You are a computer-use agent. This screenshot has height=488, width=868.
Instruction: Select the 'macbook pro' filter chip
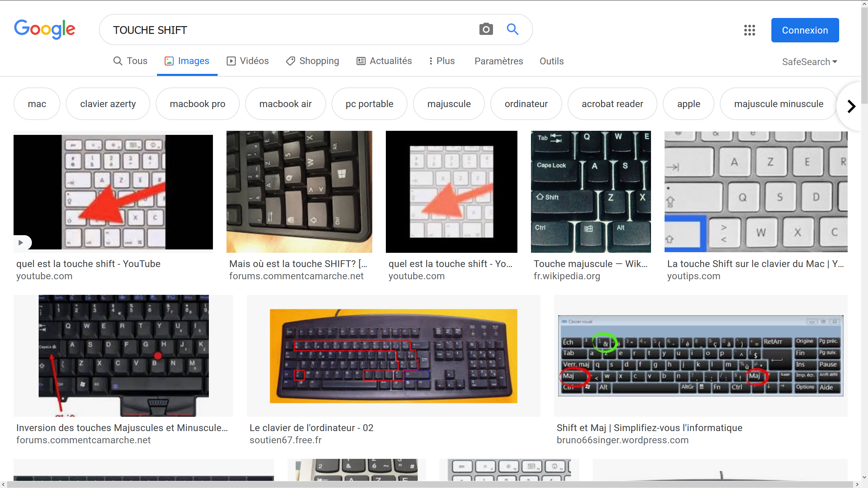coord(197,104)
